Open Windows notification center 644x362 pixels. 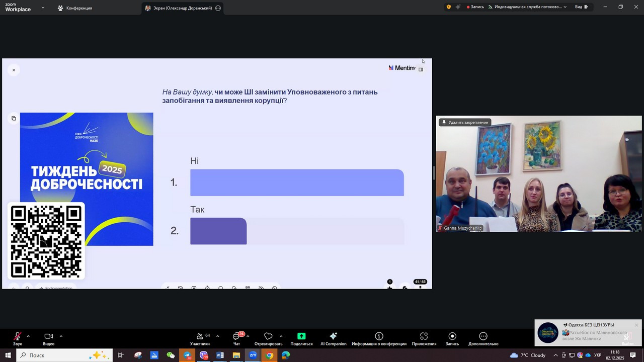(633, 355)
